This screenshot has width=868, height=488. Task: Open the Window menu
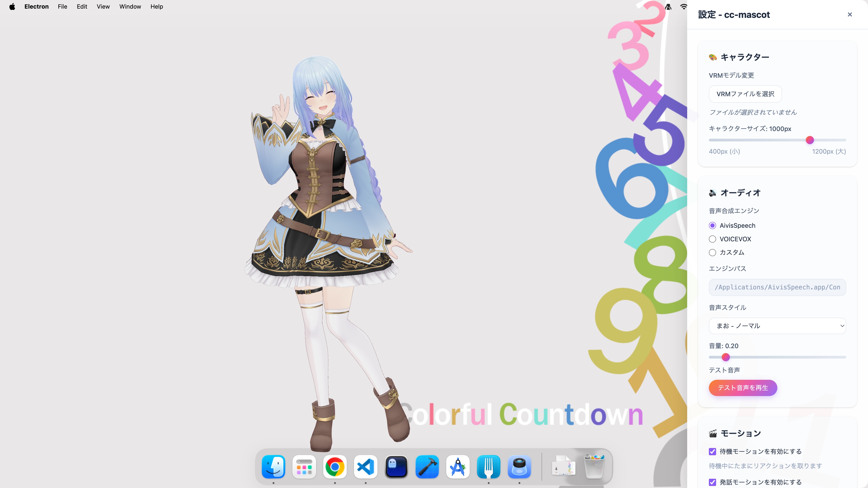pos(130,7)
